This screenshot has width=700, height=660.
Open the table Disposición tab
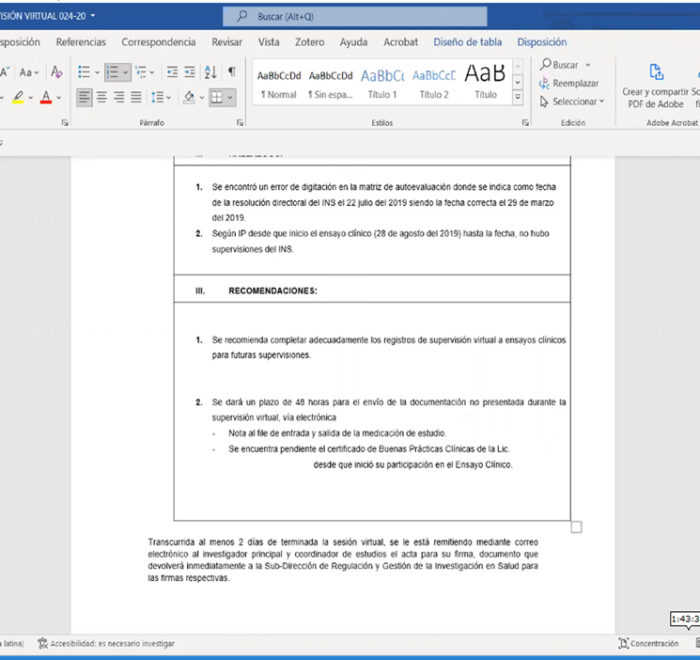point(542,42)
